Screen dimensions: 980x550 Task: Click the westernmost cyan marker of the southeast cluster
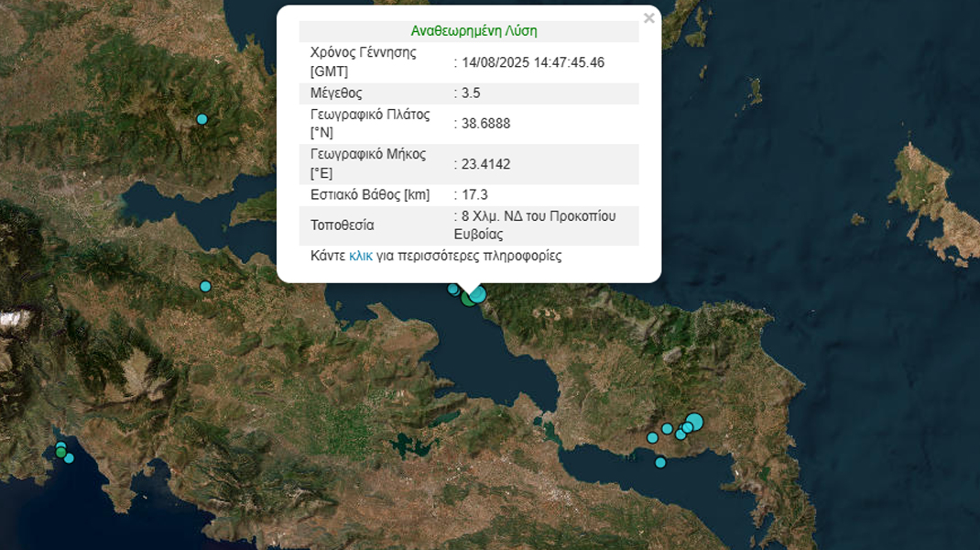click(x=652, y=437)
